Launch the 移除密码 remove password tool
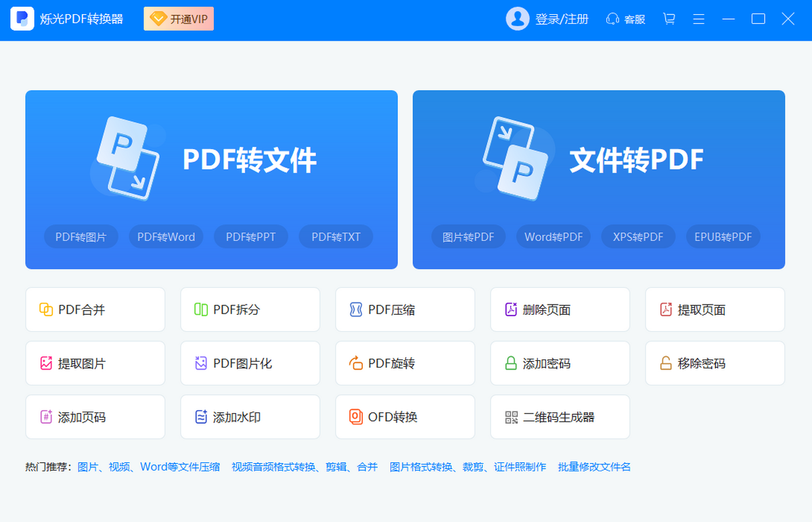 coord(715,363)
